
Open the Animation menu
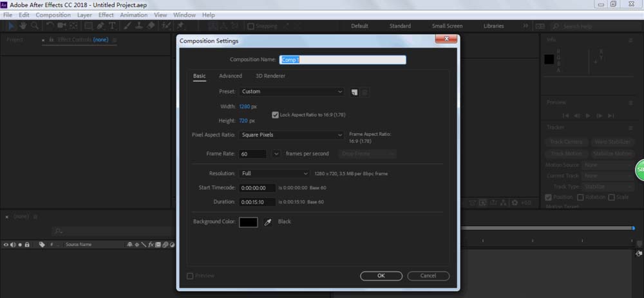coord(133,15)
